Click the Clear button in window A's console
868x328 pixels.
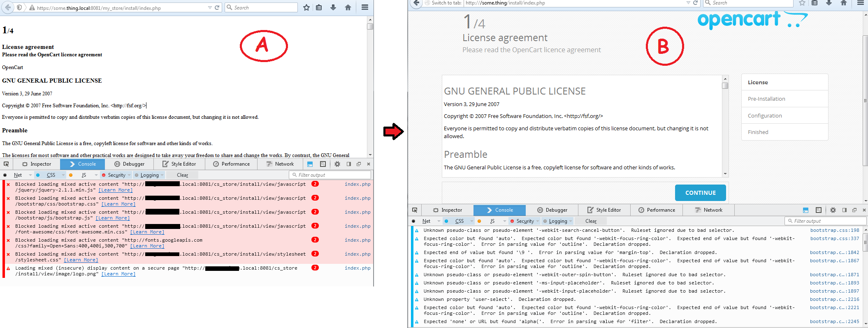click(x=183, y=175)
